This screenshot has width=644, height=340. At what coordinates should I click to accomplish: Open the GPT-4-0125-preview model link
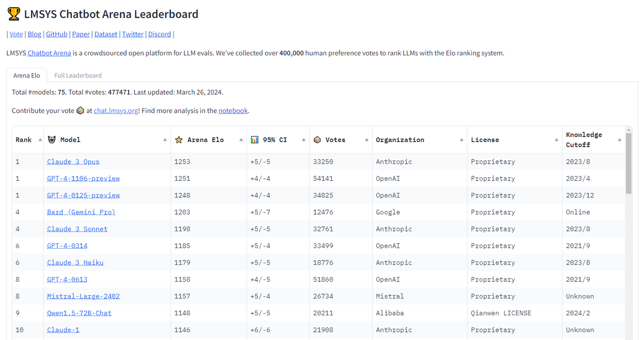click(x=84, y=195)
